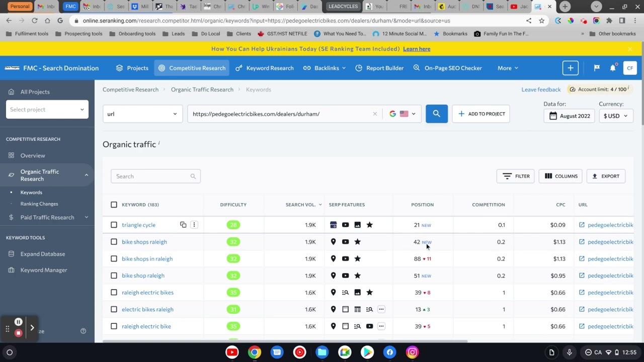Check the bike shop raleigh row

click(114, 276)
